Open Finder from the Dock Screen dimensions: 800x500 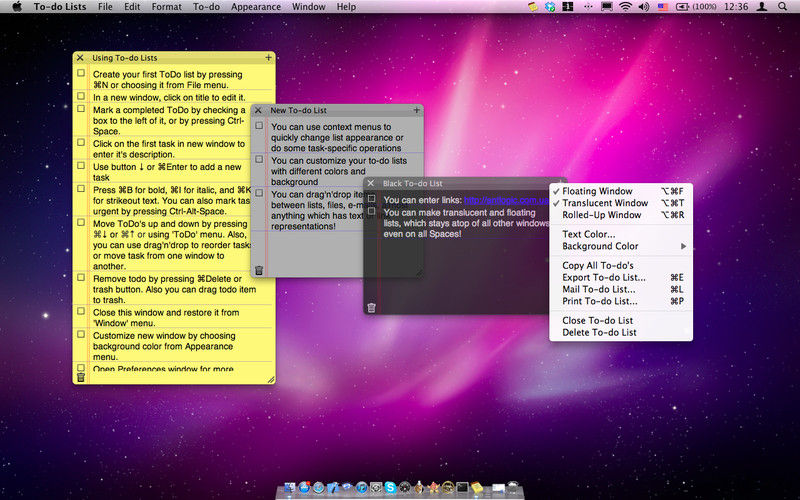[290, 487]
